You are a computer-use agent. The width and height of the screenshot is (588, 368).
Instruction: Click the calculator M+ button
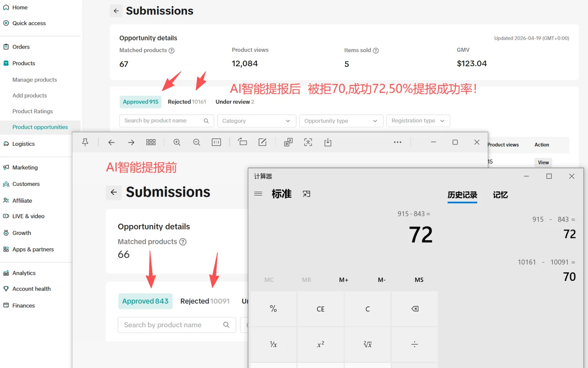(344, 280)
